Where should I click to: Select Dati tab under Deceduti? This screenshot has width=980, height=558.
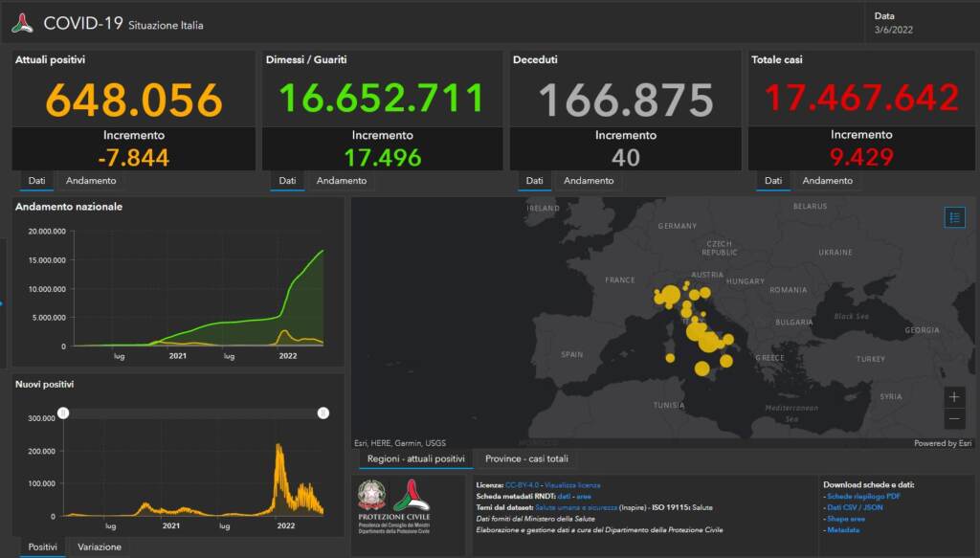534,181
